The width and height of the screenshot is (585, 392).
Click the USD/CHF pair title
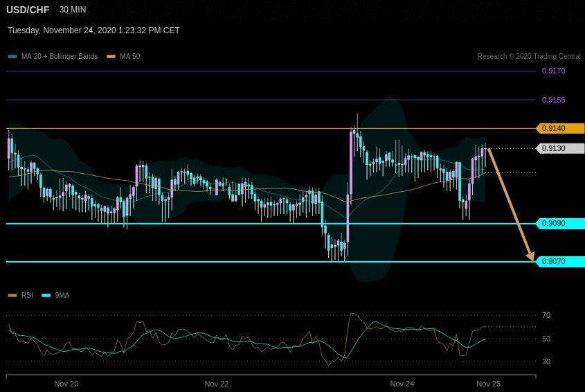(x=28, y=10)
